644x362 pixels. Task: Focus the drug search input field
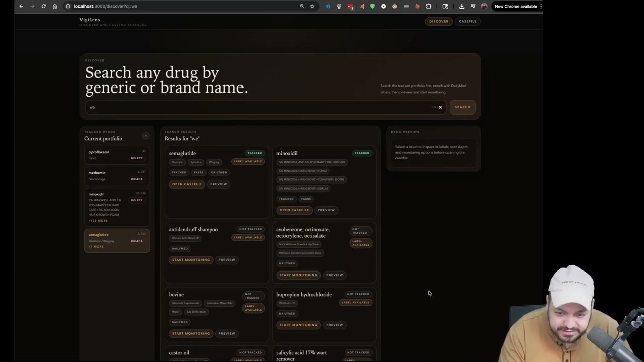coord(266,107)
